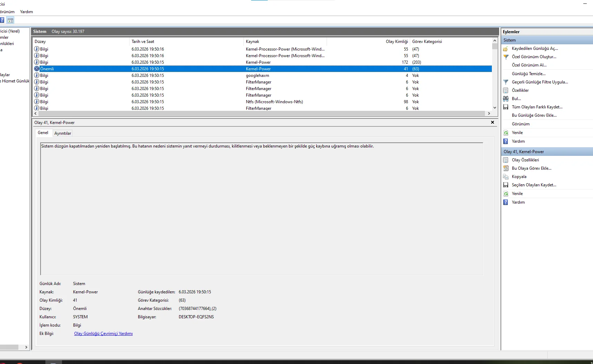Click the Yenile icon under Olay 41, Kernel-Power

pyautogui.click(x=506, y=194)
